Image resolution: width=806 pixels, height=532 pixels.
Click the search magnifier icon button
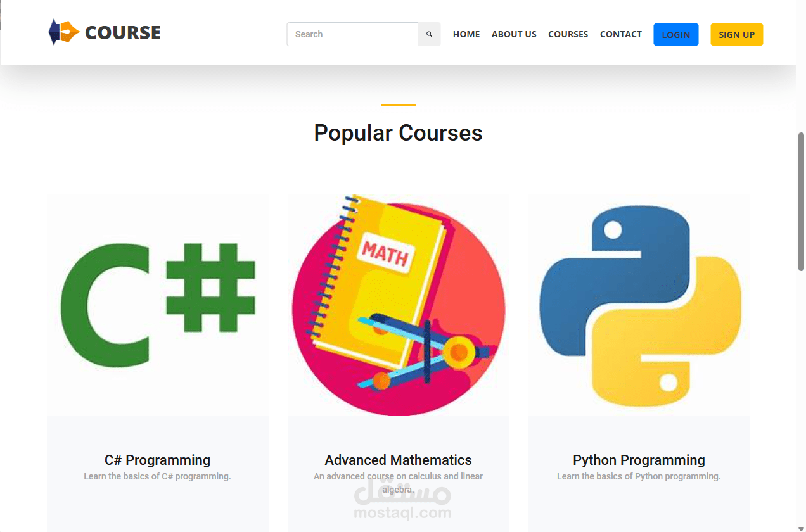429,34
